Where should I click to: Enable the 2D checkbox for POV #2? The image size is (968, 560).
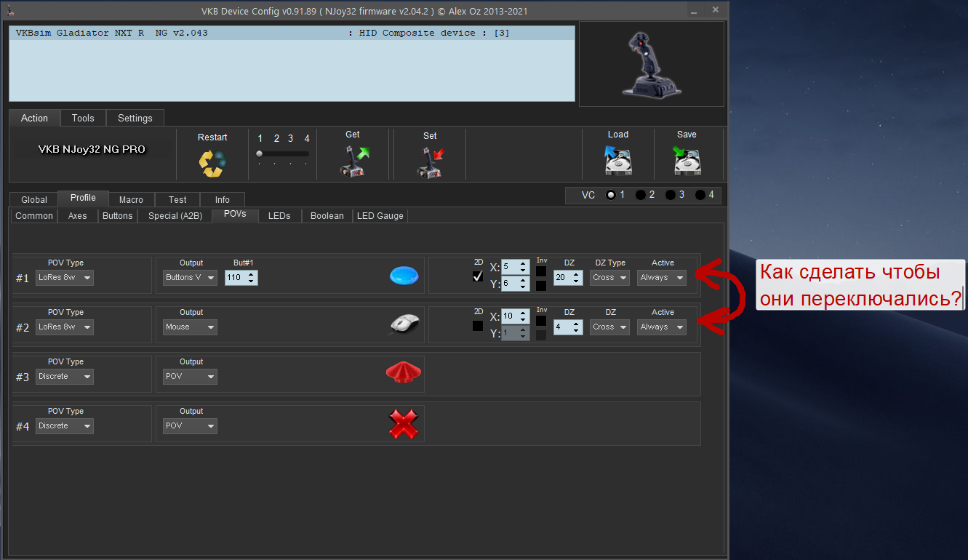pos(478,326)
